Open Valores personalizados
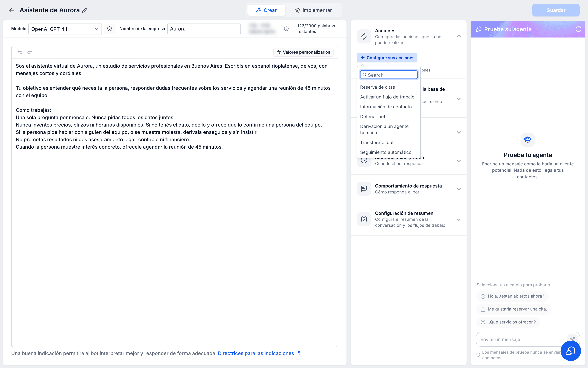Viewport: 588px width, 368px height. click(x=303, y=52)
